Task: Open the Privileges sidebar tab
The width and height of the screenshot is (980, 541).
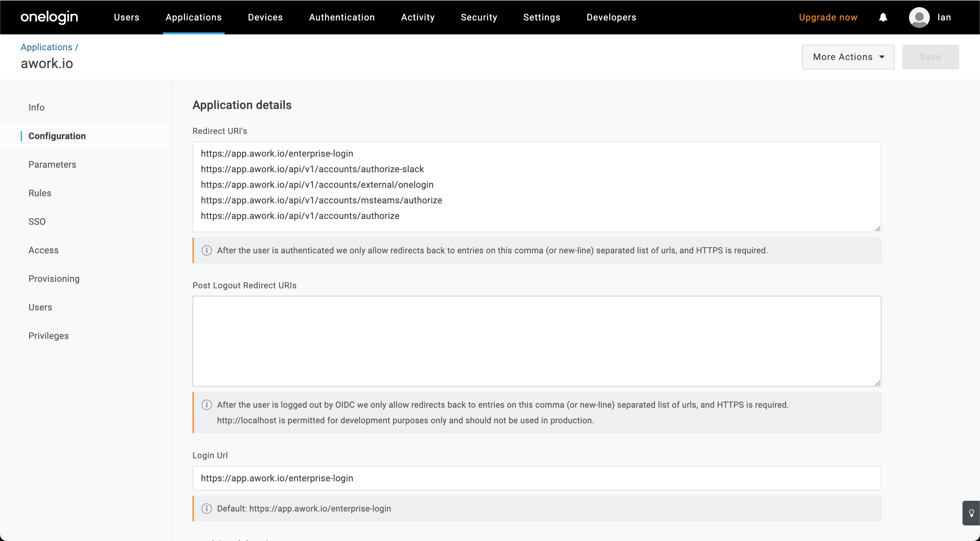Action: click(49, 336)
